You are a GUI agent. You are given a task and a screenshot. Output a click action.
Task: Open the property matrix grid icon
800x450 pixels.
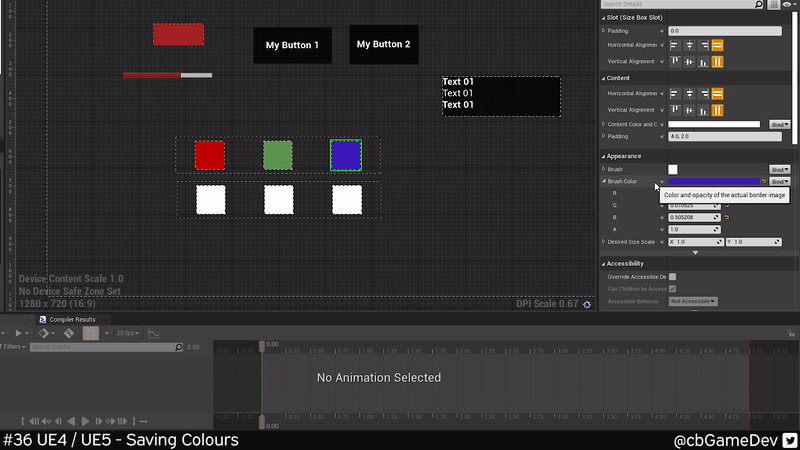(x=775, y=5)
